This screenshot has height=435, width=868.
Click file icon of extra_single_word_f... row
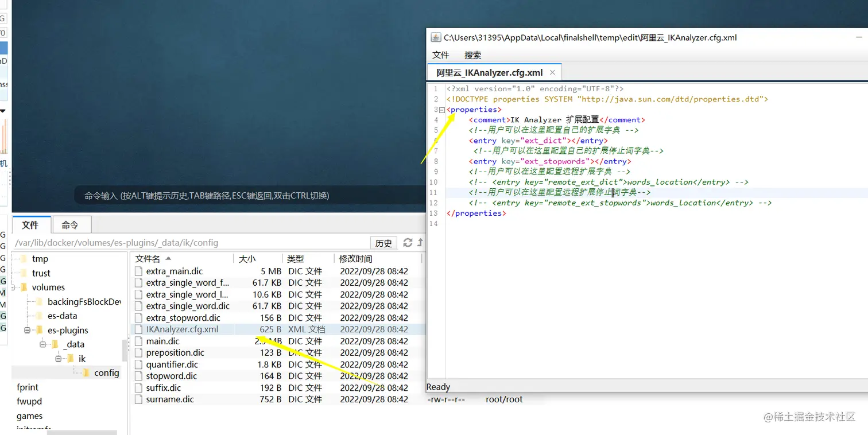tap(138, 282)
